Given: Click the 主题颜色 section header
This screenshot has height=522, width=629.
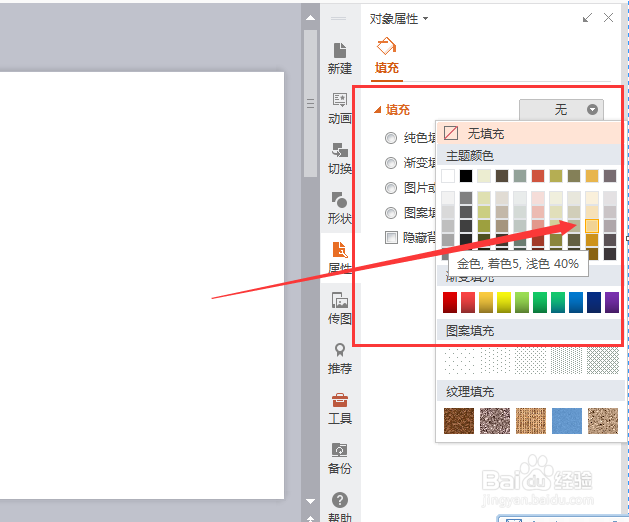Looking at the screenshot, I should [x=529, y=156].
